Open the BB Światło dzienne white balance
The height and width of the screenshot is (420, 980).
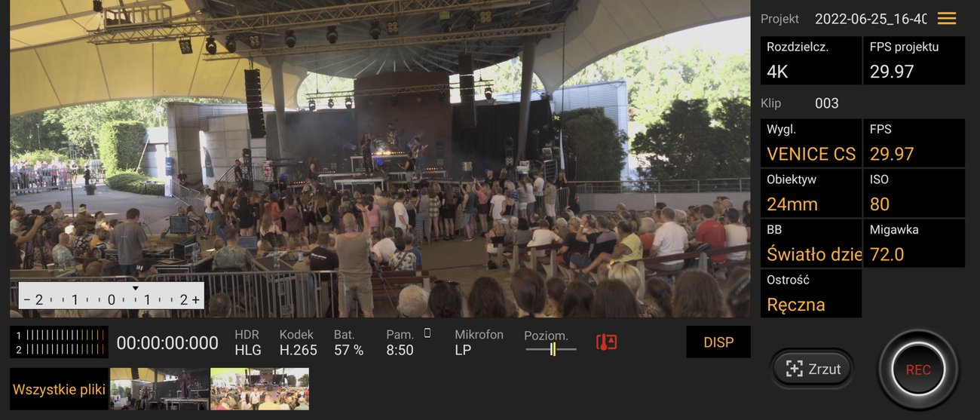811,243
